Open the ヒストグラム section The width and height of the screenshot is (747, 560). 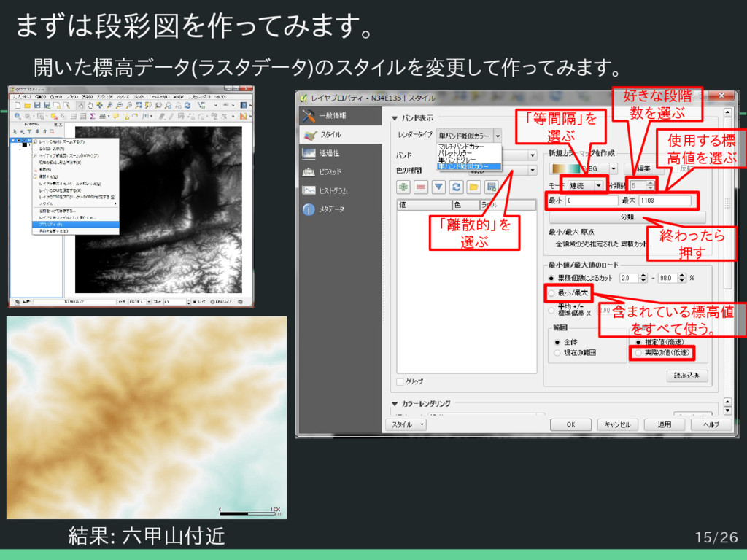pos(341,190)
